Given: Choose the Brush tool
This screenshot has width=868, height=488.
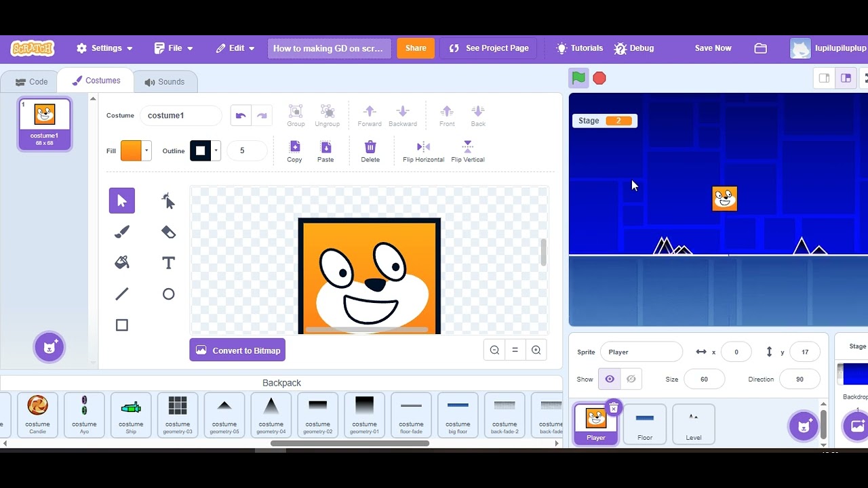Looking at the screenshot, I should click(122, 232).
